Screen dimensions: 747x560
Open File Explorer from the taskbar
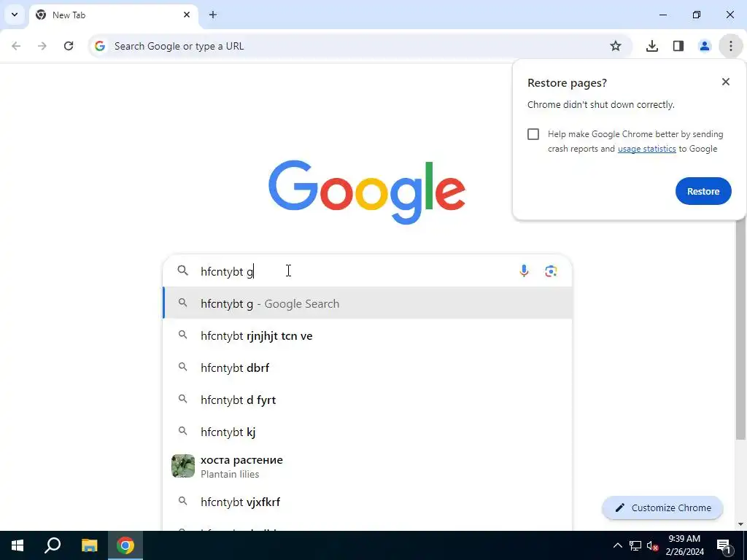[89, 545]
